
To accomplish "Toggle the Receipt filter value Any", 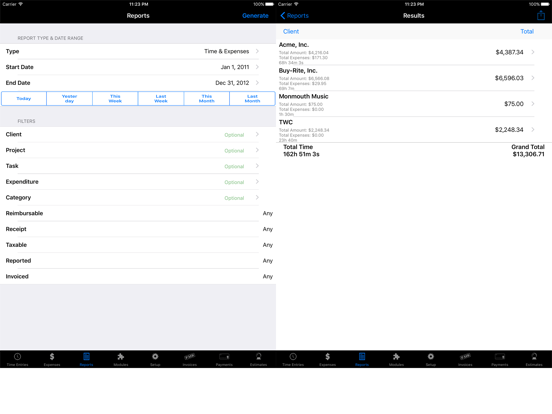I will (x=268, y=229).
